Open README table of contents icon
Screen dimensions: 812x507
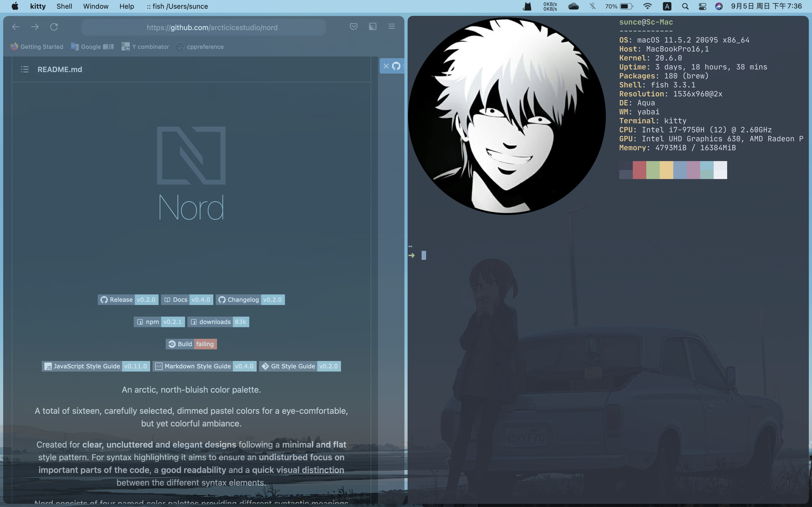click(25, 69)
